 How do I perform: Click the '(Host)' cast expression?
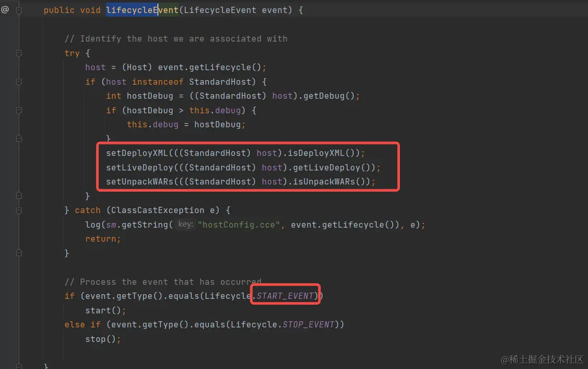click(137, 67)
